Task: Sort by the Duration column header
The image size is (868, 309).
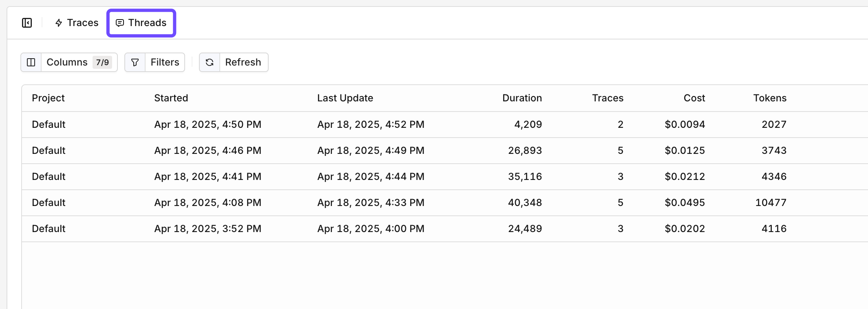Action: [x=522, y=98]
